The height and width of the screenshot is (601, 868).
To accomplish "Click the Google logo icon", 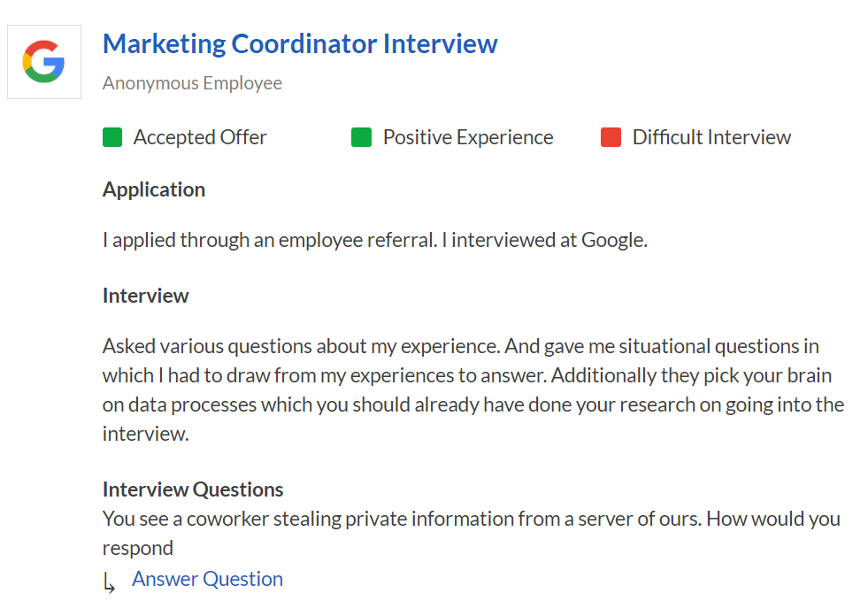I will 44,62.
